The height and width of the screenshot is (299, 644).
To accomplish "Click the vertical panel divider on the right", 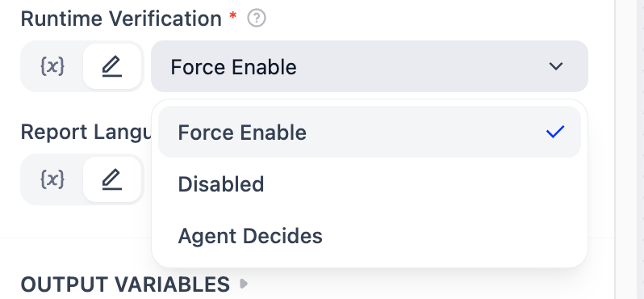I will tap(615, 149).
